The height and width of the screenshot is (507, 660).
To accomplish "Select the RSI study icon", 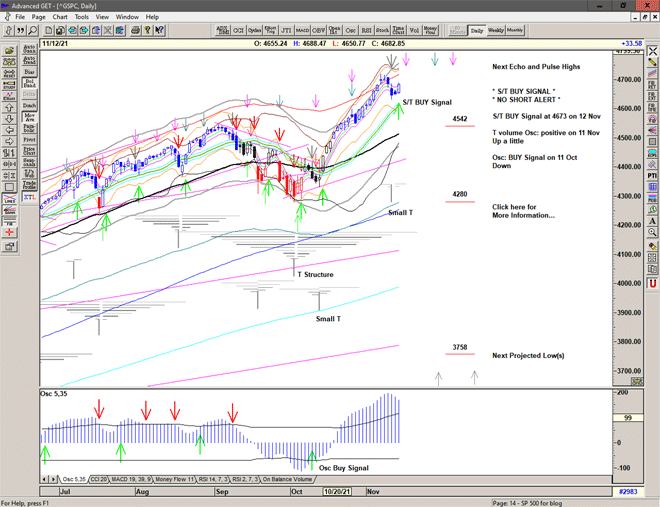I will coord(366,31).
